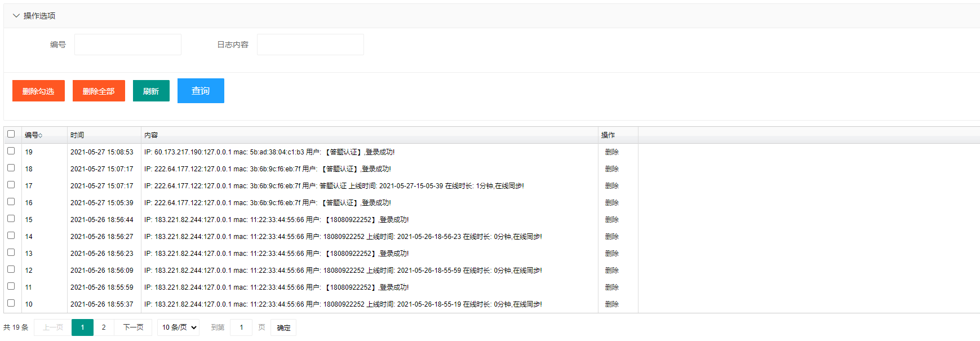Open the 10 条/页 page size dropdown
980x341 pixels.
point(178,327)
